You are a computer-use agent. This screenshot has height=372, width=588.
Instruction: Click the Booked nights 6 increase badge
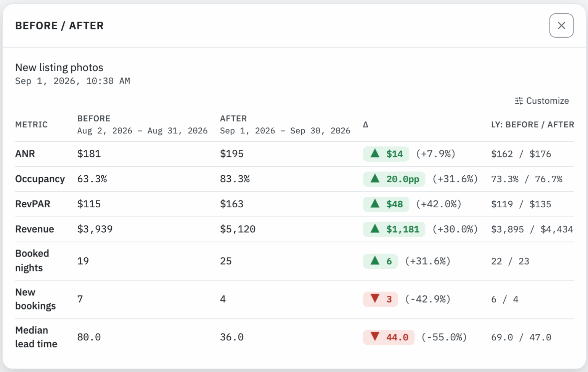pos(380,261)
